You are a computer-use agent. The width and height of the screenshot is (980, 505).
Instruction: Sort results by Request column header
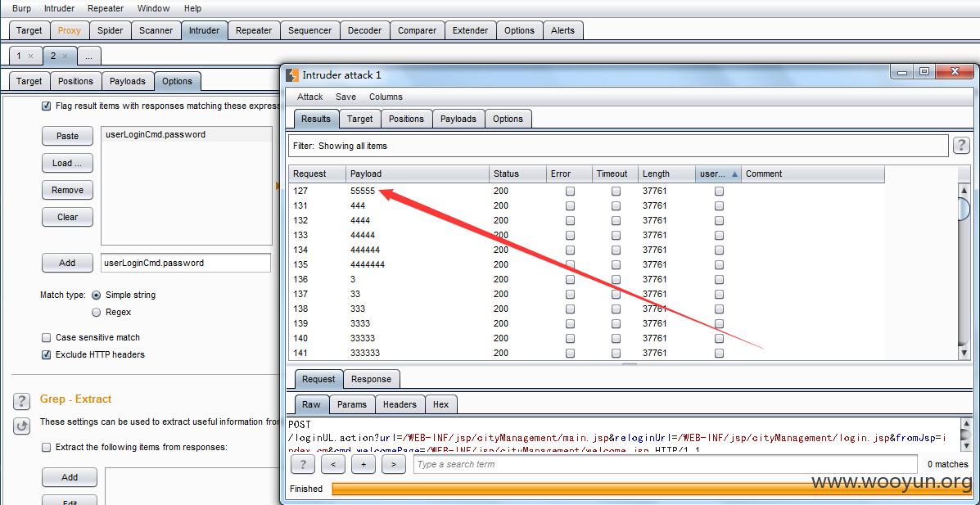317,174
